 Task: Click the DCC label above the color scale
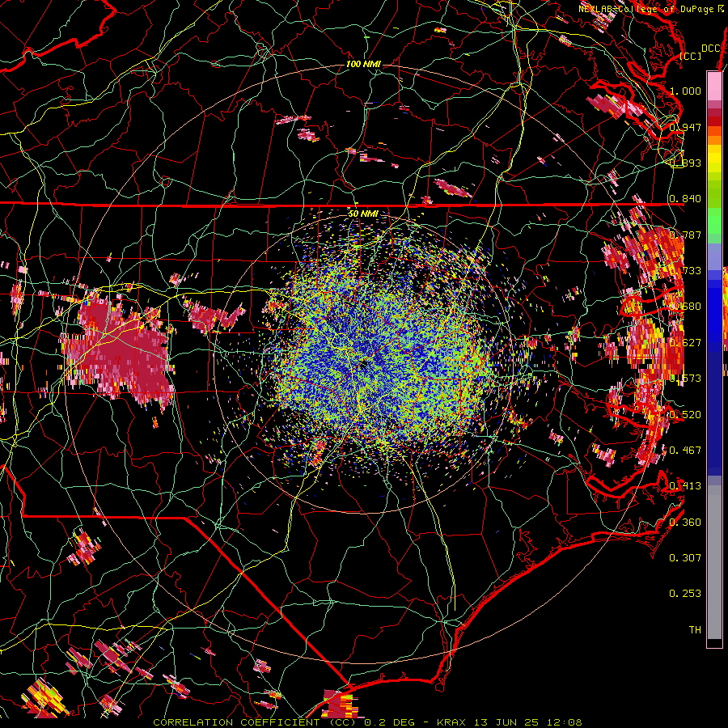(x=711, y=49)
